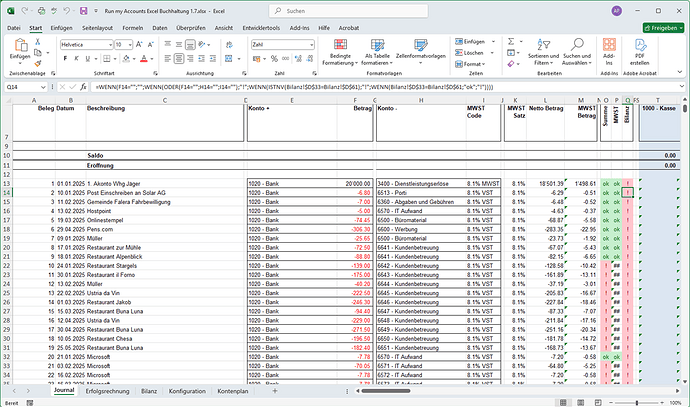Click the insert function fx icon

[x=85, y=87]
